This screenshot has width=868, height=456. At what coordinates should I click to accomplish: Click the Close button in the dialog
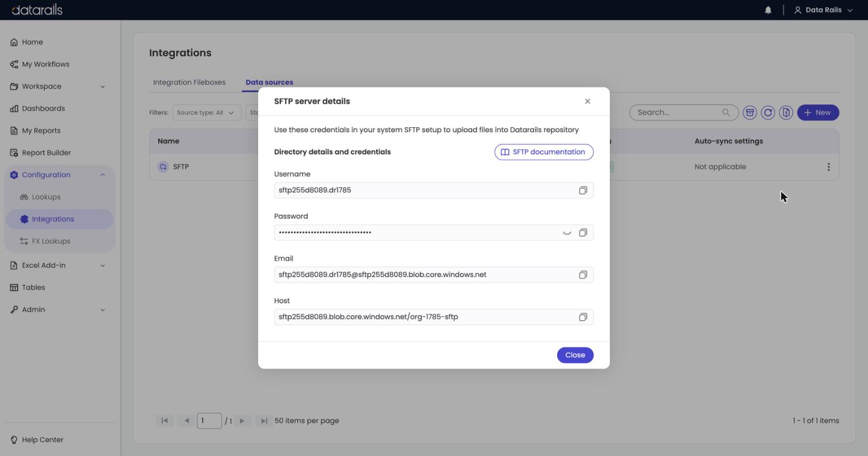(x=575, y=355)
